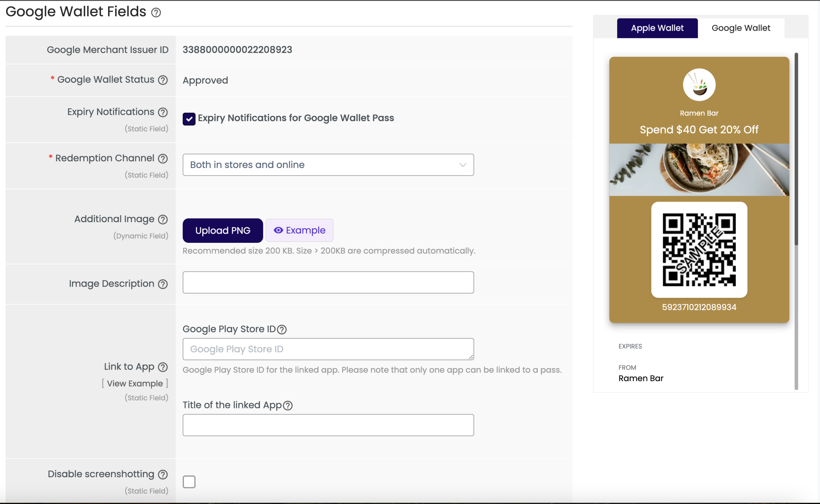Click the Ramen Bar value under FROM

coord(641,378)
